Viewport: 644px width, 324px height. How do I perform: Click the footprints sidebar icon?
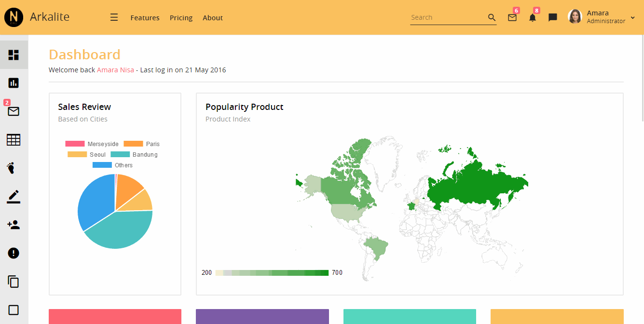[x=12, y=168]
